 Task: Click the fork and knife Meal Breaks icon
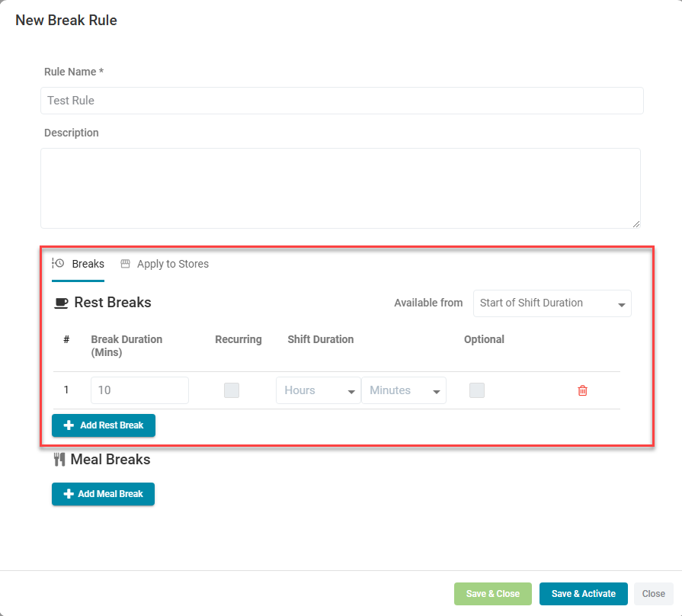59,460
